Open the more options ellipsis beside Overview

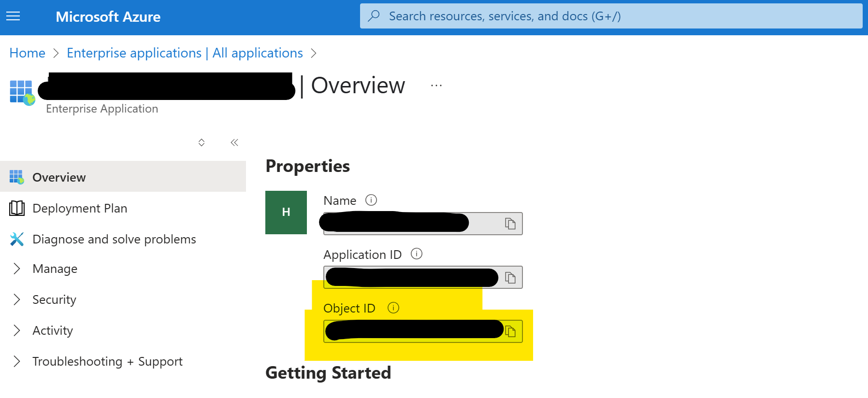point(436,85)
